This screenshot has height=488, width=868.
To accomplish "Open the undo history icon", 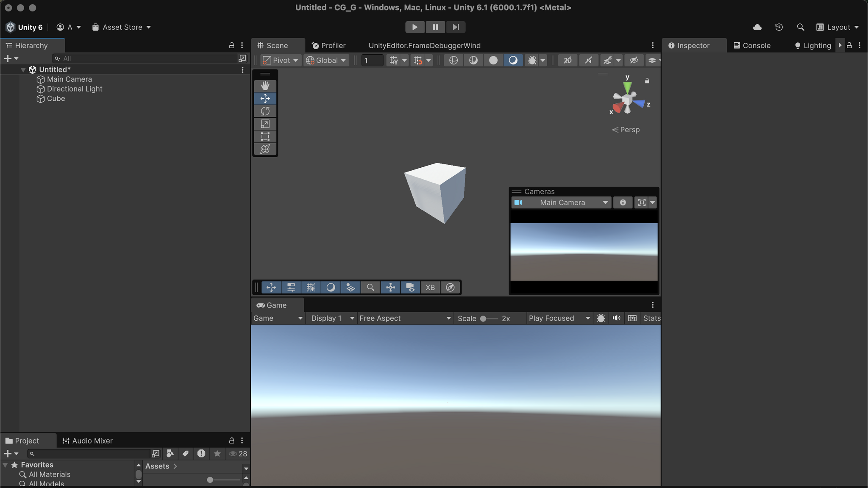I will pos(779,27).
